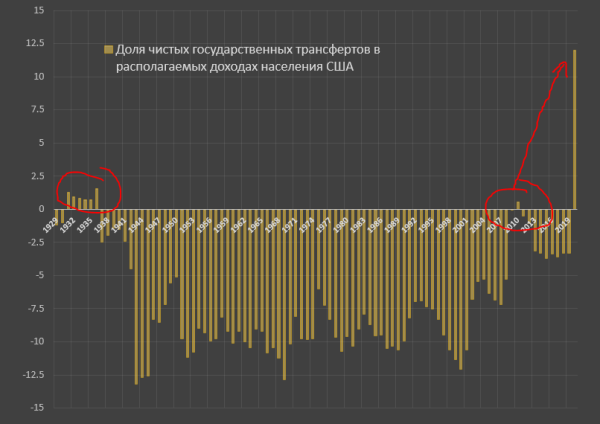Click the 1956 x-axis year label
Screen dimensions: 600x424
[x=204, y=225]
